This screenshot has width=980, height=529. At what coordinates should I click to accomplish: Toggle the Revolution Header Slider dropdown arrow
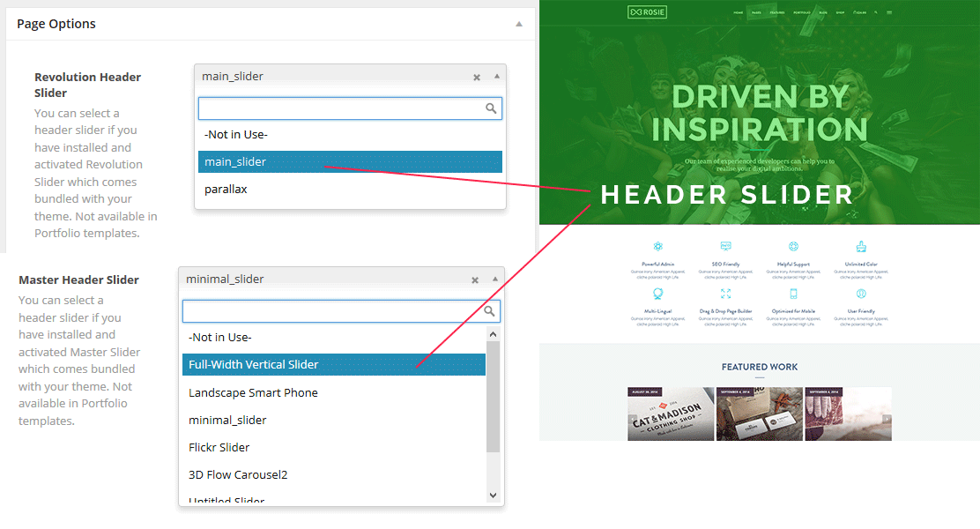[497, 77]
